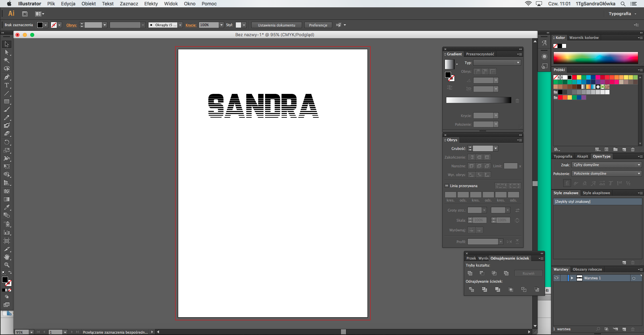The image size is (644, 335).
Task: Select the Rotate tool
Action: [7, 142]
